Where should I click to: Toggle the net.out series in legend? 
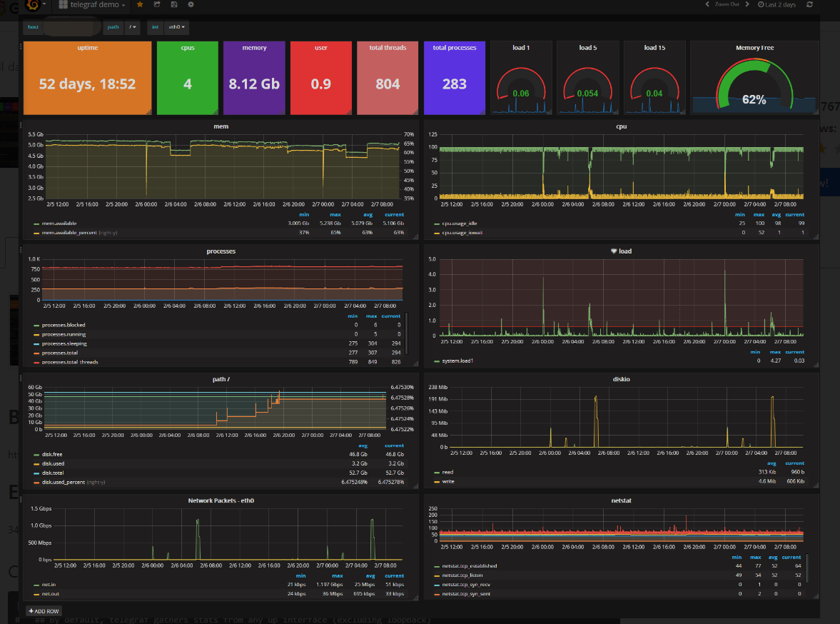click(x=51, y=594)
